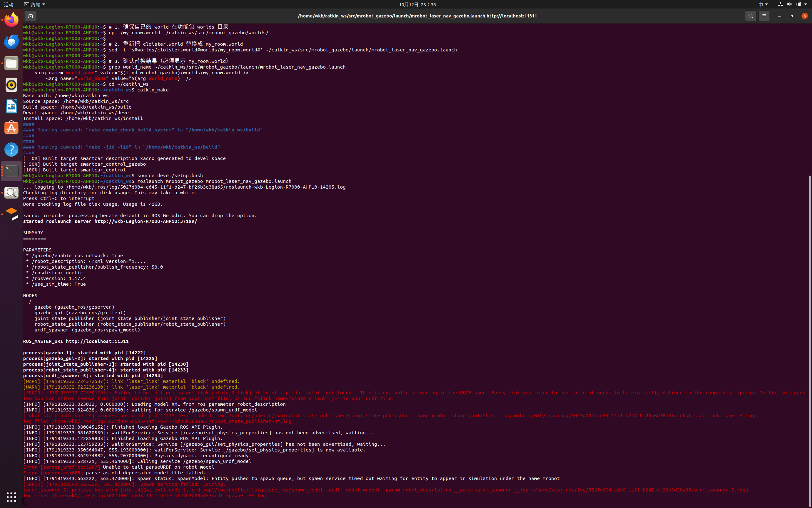
Task: Launch LibreOffice Writer from the dock
Action: (11, 106)
